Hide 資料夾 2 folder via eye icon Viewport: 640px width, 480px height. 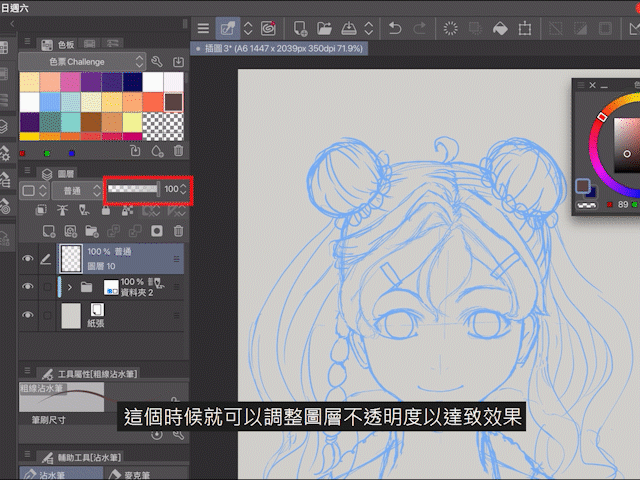(x=27, y=286)
